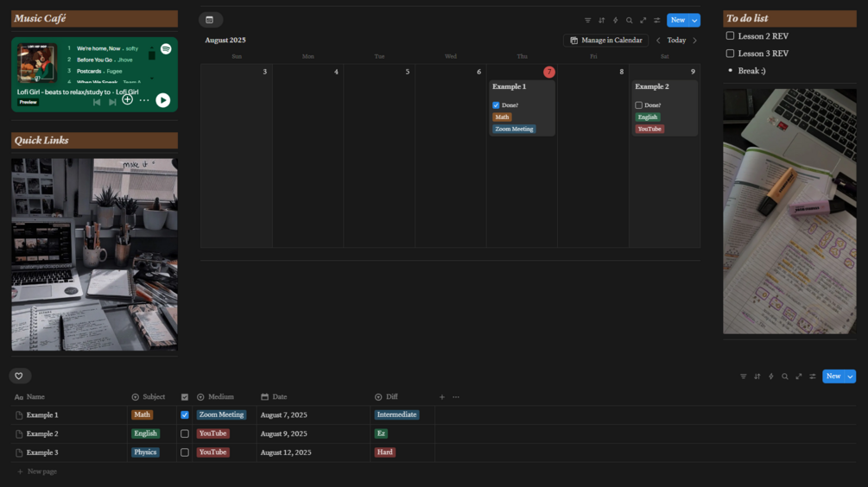Open Date column header menu
This screenshot has height=487, width=868.
point(314,397)
